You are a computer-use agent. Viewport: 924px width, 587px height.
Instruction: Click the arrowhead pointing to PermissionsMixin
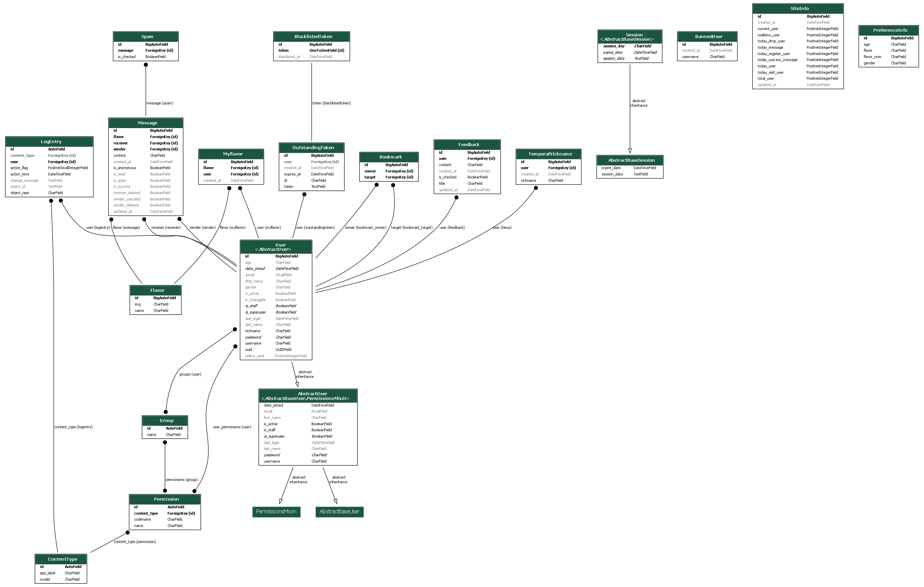[x=281, y=501]
